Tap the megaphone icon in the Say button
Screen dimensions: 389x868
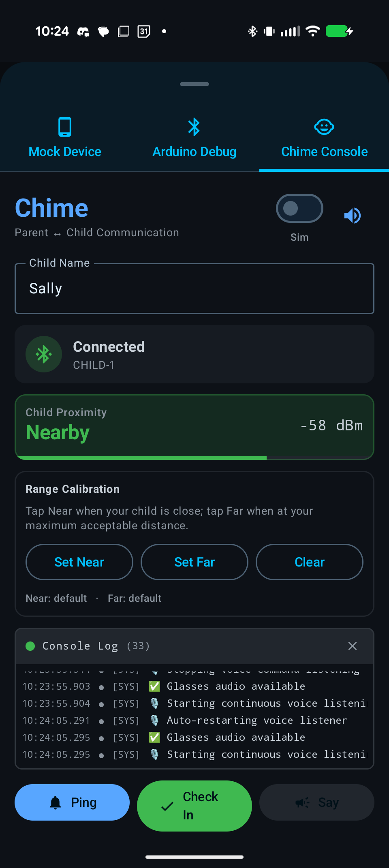[x=302, y=802]
